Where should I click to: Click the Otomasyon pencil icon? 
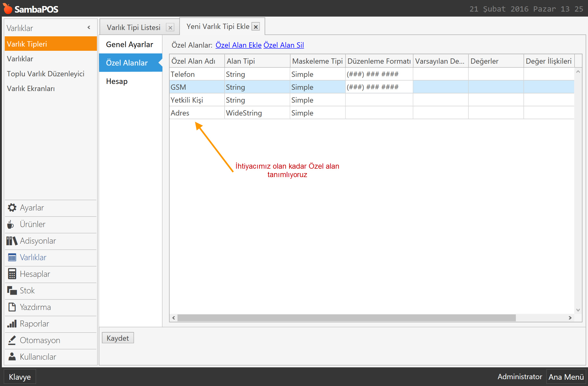tap(12, 340)
